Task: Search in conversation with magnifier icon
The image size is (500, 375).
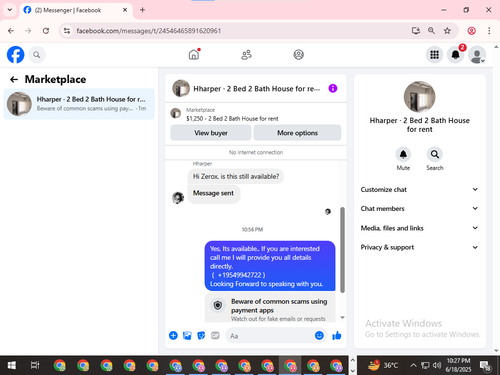Action: click(435, 154)
